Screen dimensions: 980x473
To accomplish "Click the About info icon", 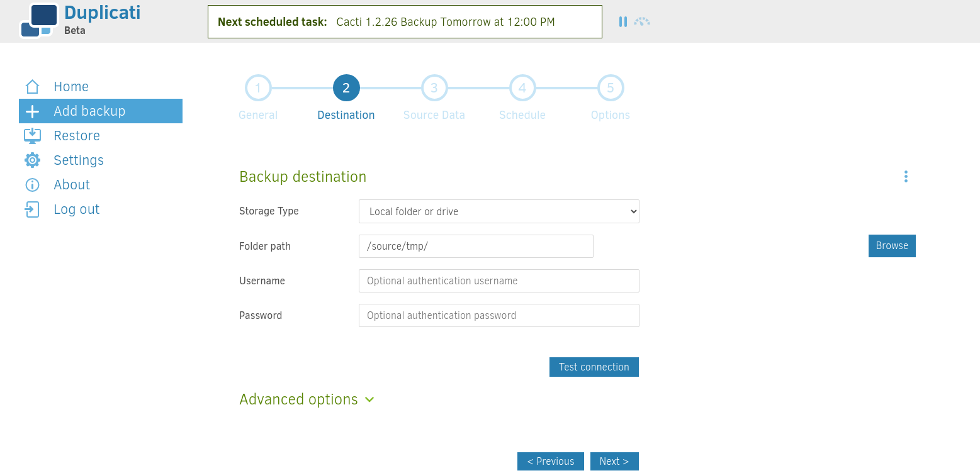I will pyautogui.click(x=32, y=185).
